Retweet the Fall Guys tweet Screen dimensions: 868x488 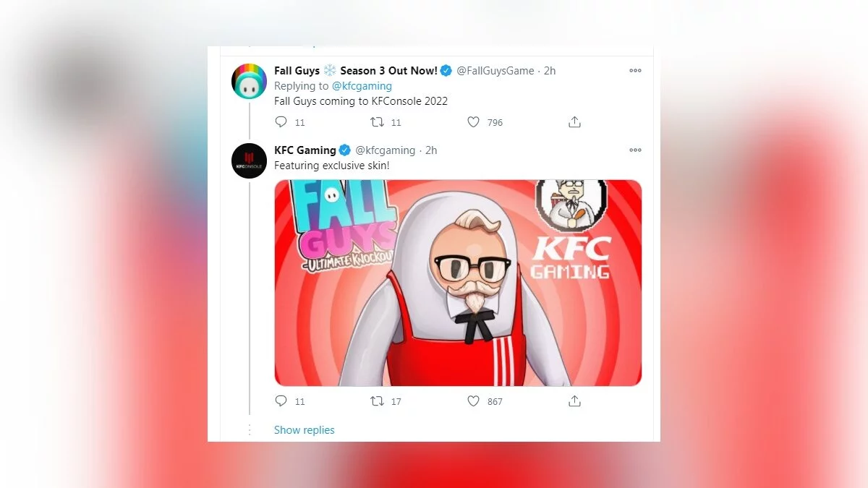[x=377, y=122]
